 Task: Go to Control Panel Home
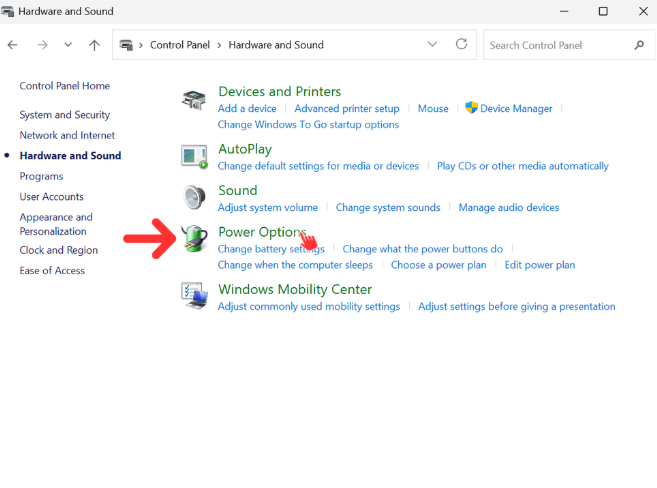pos(65,86)
